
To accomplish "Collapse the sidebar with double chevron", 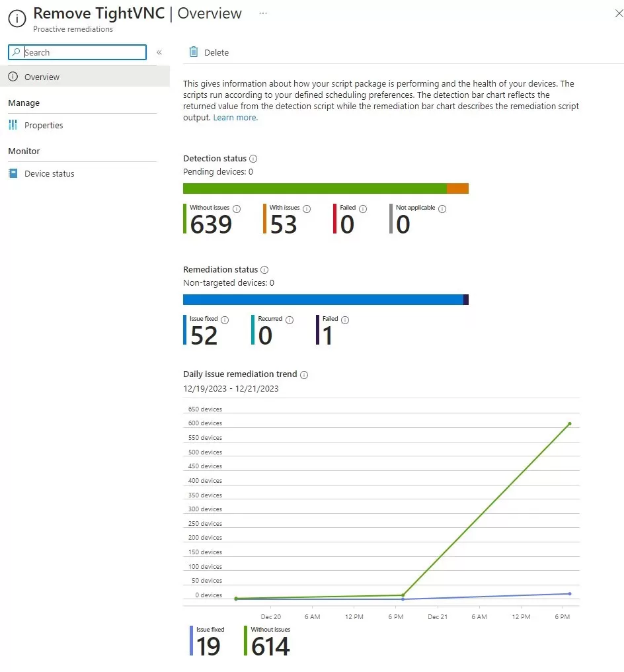I will (159, 52).
